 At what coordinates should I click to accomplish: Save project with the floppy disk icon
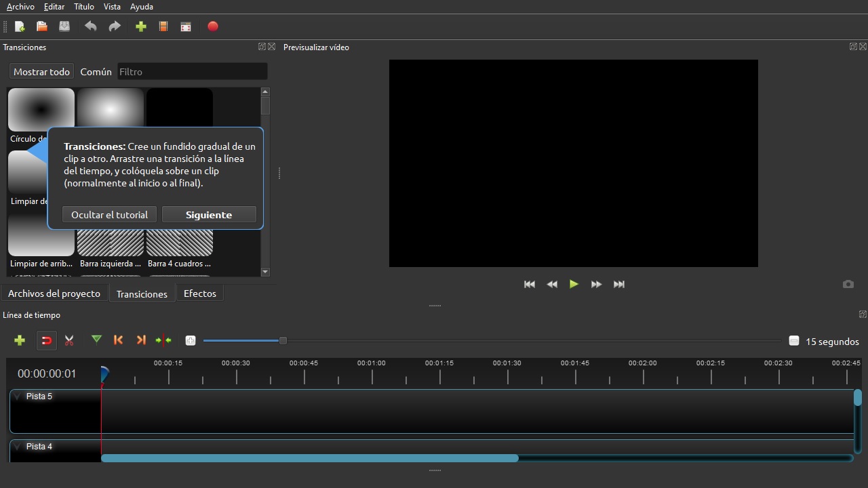[x=64, y=26]
